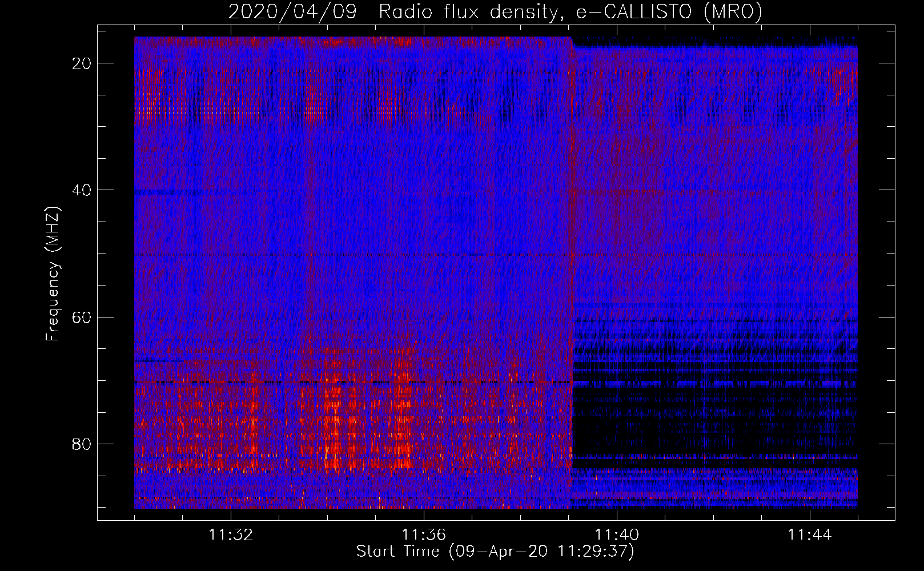Select the 'Frequency (MHZ)' axis label

[x=52, y=274]
